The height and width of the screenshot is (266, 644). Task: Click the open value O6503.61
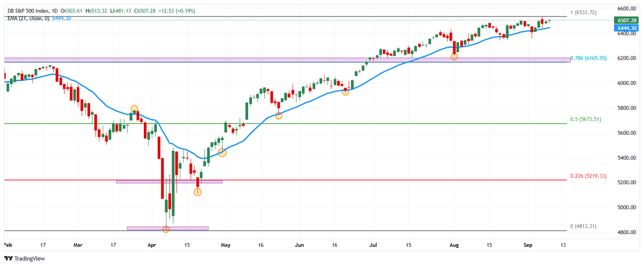coord(72,10)
